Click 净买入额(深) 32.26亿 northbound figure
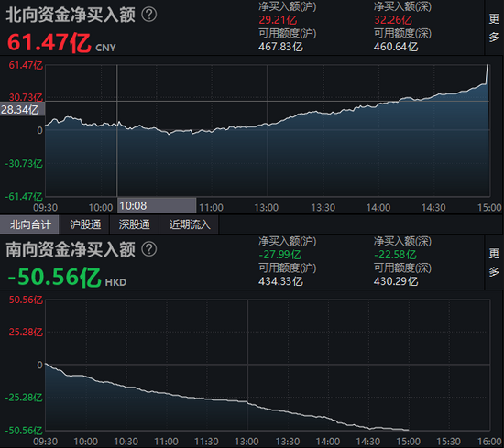Viewport: 504px width, 448px height. pos(393,20)
